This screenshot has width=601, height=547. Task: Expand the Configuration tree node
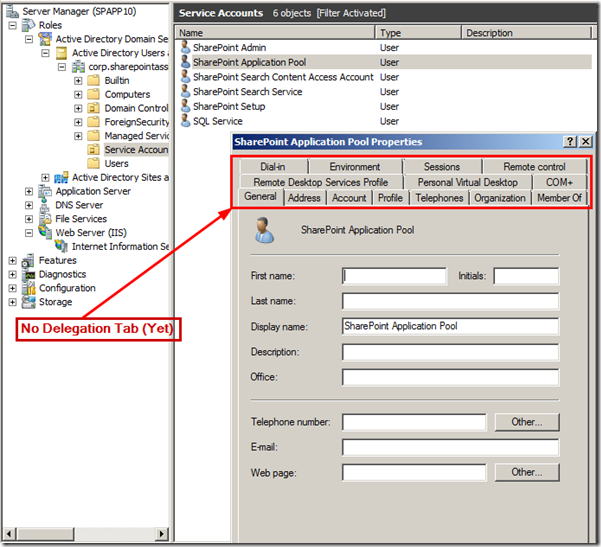click(x=13, y=288)
